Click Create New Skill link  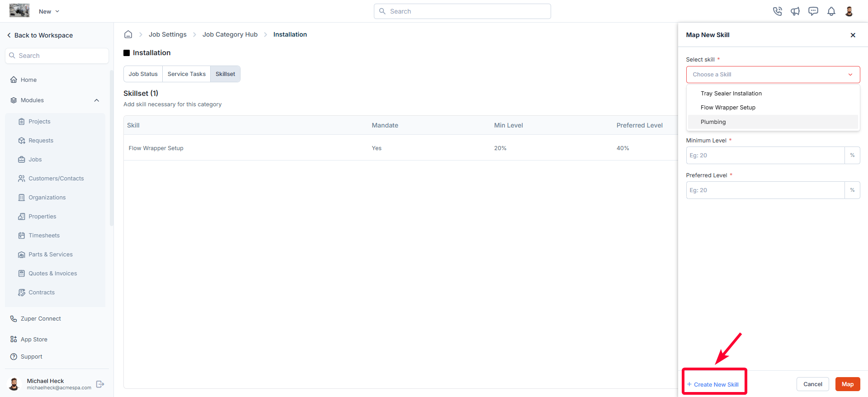[x=713, y=384]
